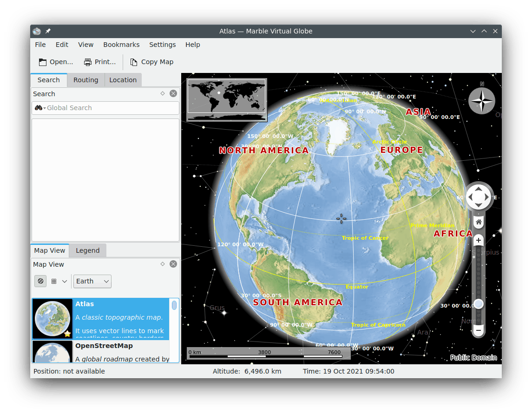The height and width of the screenshot is (414, 532).
Task: Open the Edit menu
Action: pos(62,45)
